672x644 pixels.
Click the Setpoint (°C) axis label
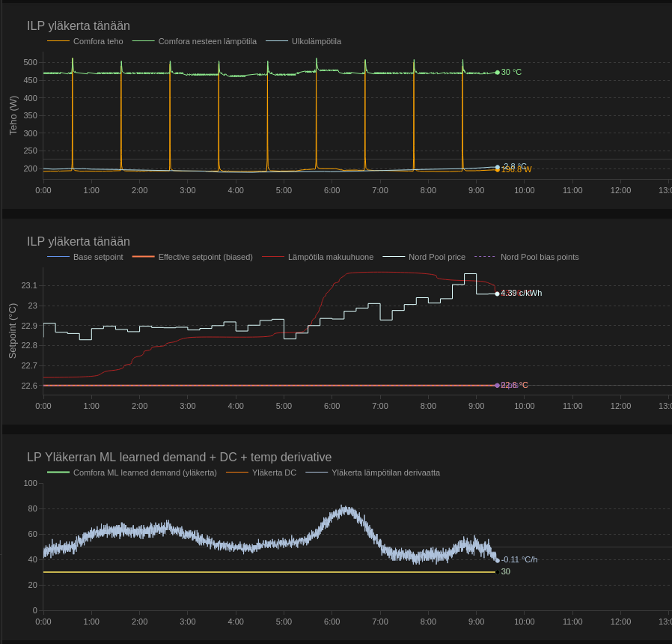(x=13, y=330)
